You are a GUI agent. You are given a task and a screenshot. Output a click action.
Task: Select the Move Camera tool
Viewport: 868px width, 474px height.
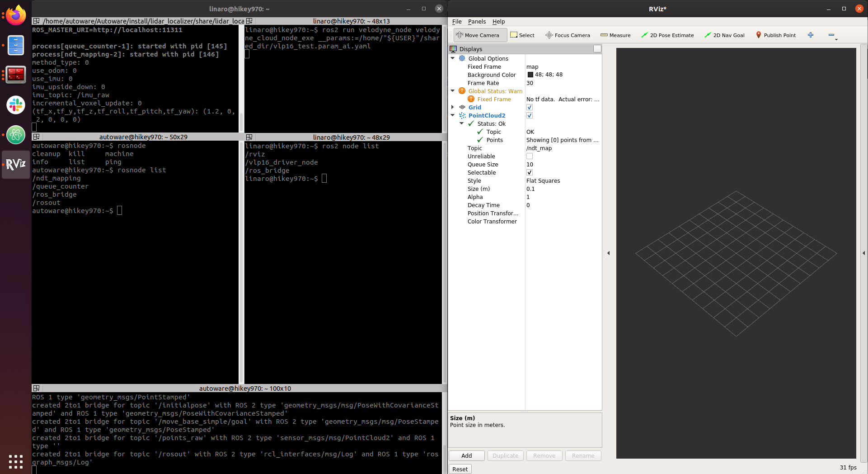click(x=480, y=35)
